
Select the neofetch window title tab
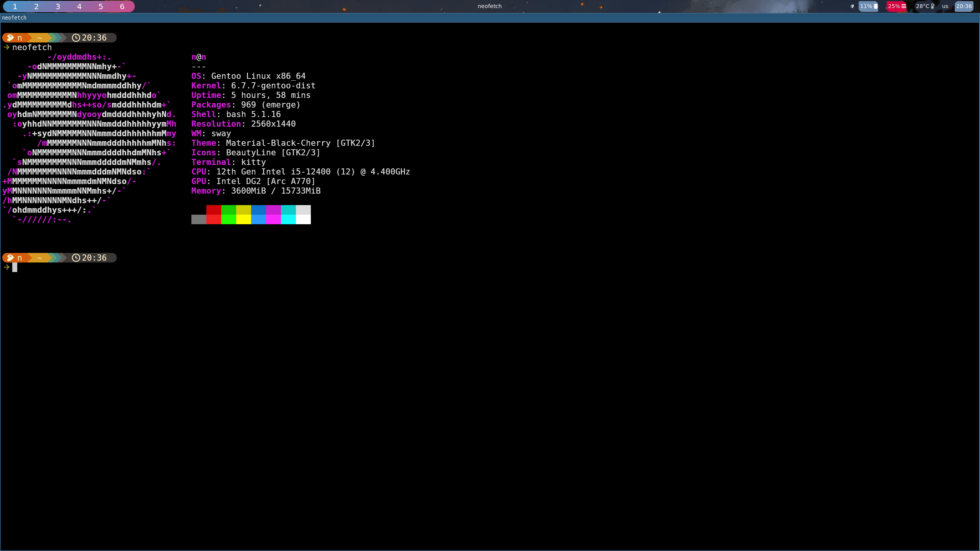pyautogui.click(x=490, y=18)
